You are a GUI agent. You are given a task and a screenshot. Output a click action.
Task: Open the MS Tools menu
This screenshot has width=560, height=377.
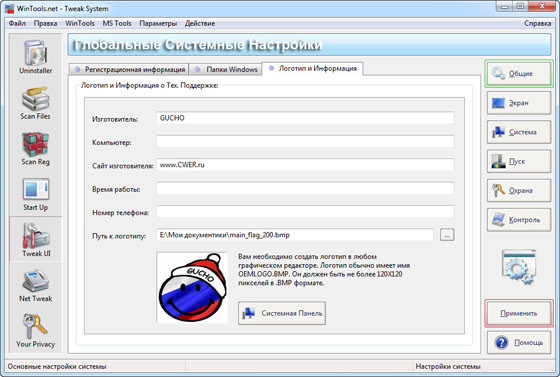click(117, 23)
